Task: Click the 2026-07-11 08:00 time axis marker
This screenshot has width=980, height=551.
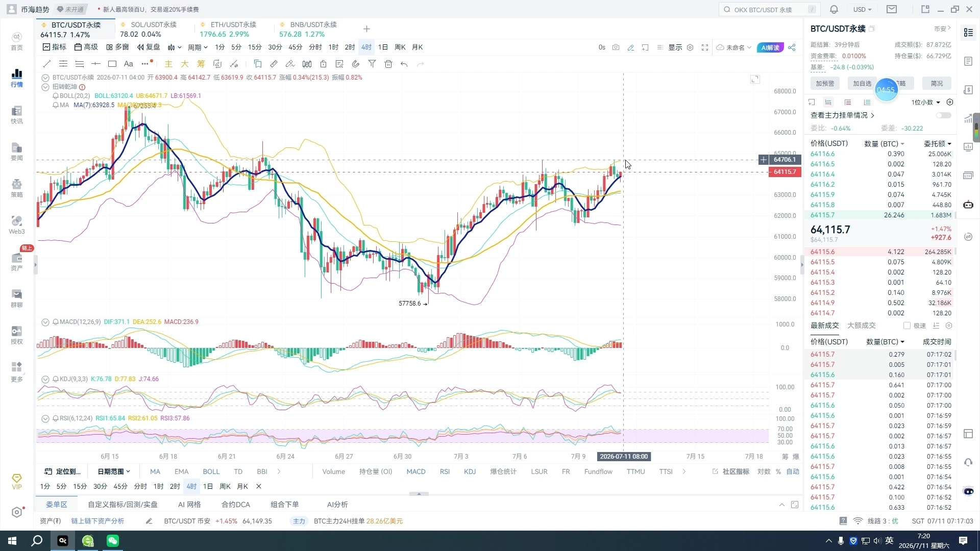Action: [x=624, y=457]
